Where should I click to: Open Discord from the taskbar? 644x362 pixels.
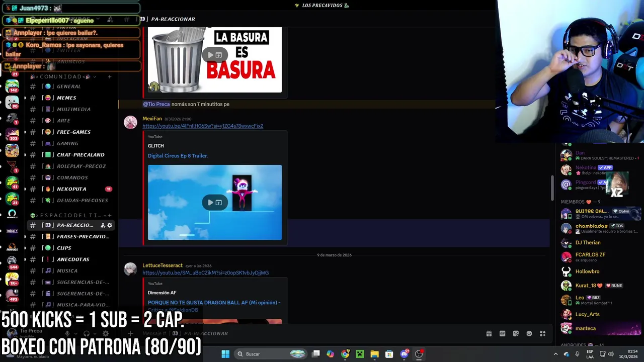click(x=404, y=354)
